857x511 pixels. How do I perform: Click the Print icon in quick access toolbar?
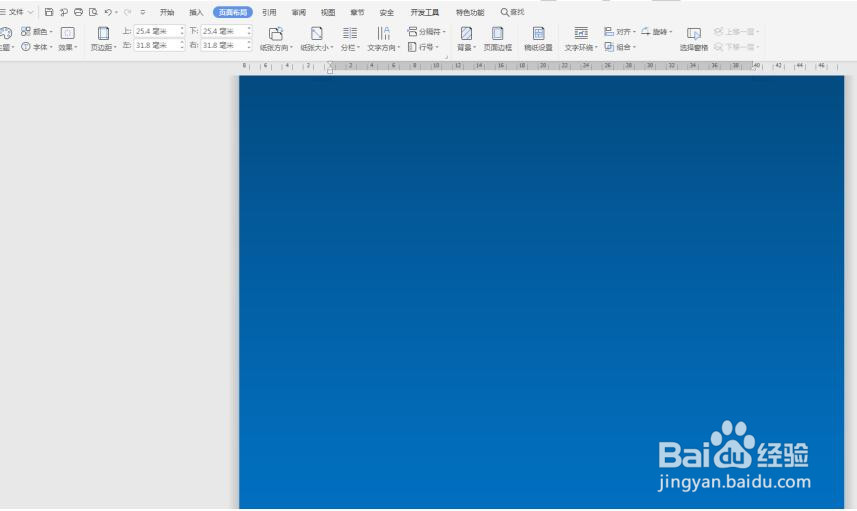[79, 12]
